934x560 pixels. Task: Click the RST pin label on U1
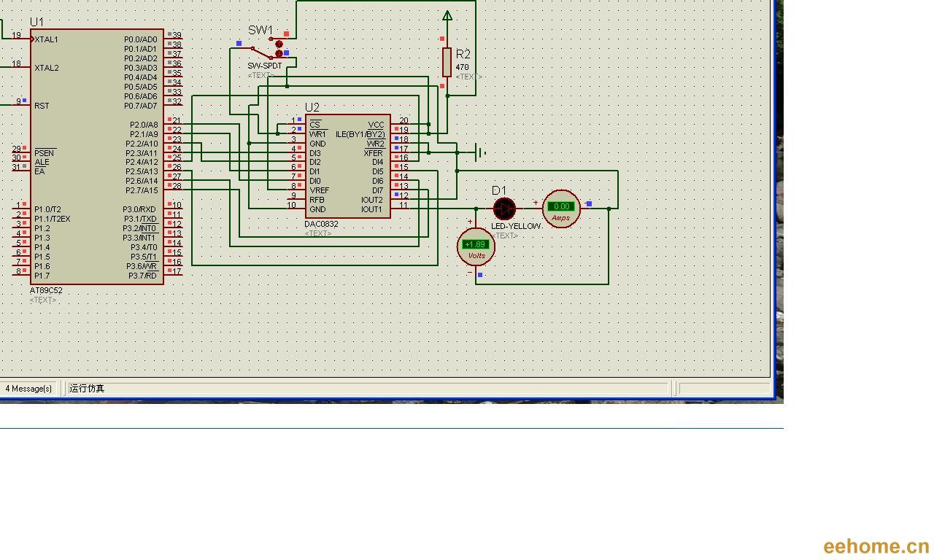pyautogui.click(x=42, y=106)
